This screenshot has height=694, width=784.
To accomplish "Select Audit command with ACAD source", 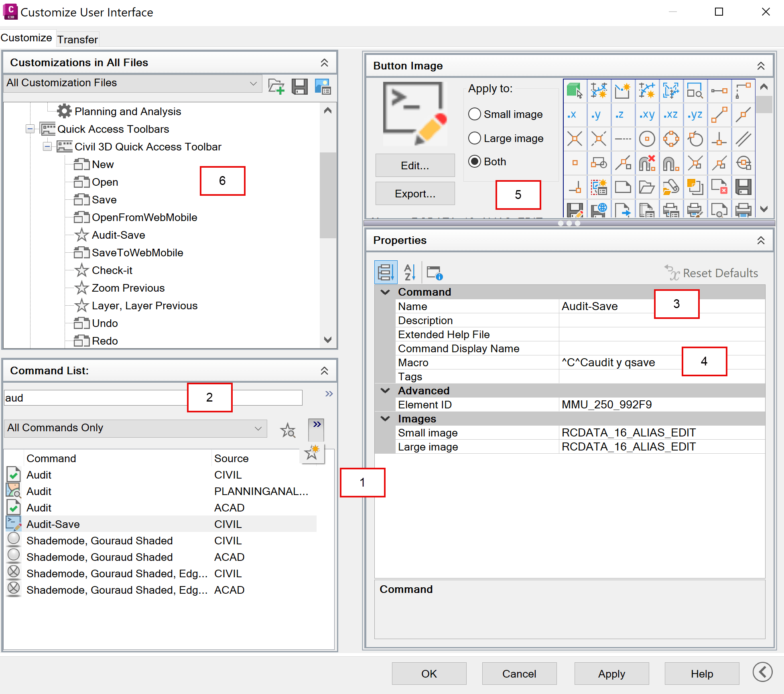I will point(161,507).
